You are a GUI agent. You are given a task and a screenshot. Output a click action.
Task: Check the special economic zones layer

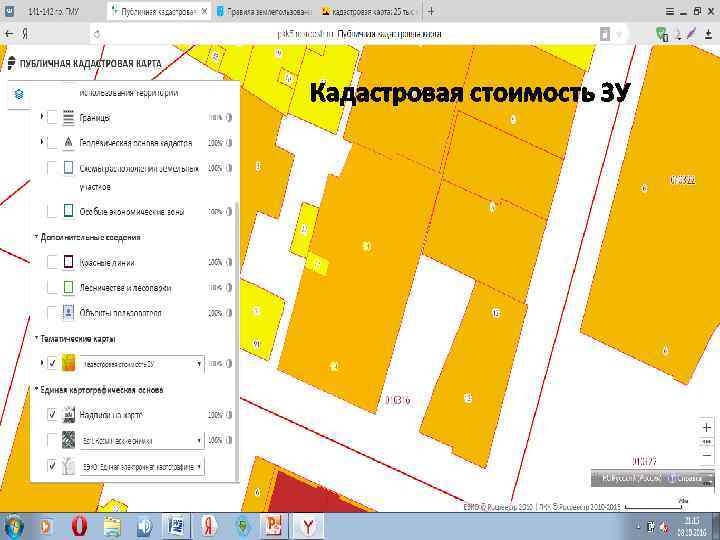coord(52,211)
